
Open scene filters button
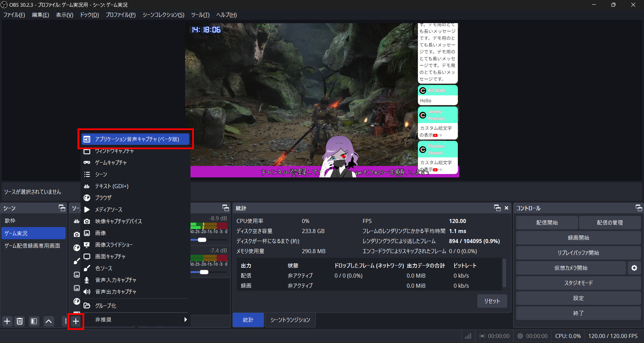pos(34,321)
